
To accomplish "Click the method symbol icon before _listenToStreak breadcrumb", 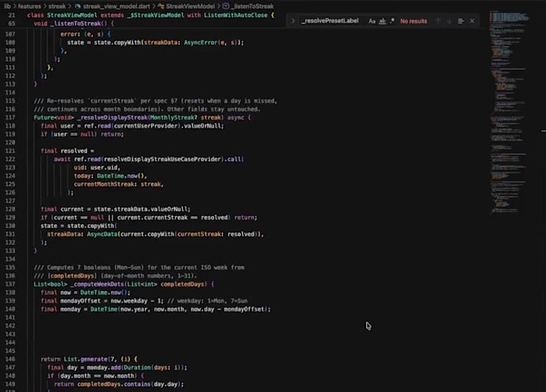I will (x=226, y=6).
